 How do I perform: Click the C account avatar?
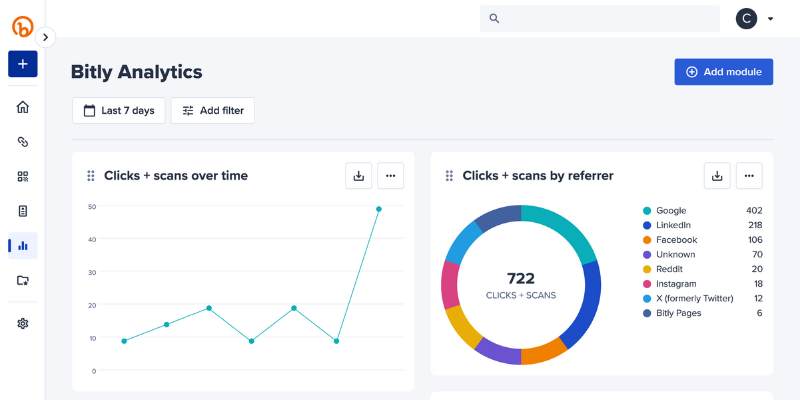click(x=746, y=19)
